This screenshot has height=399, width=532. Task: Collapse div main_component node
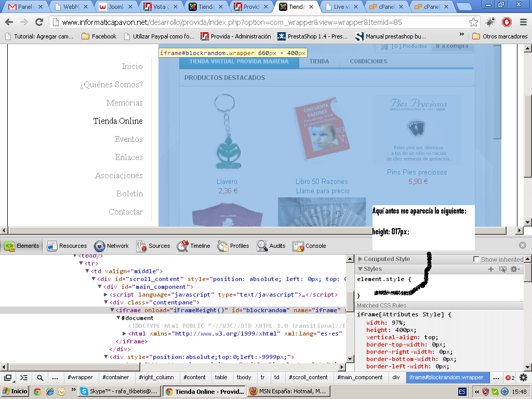100,287
